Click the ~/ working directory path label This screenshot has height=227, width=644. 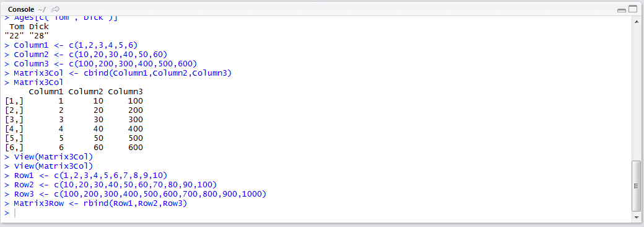tap(42, 9)
